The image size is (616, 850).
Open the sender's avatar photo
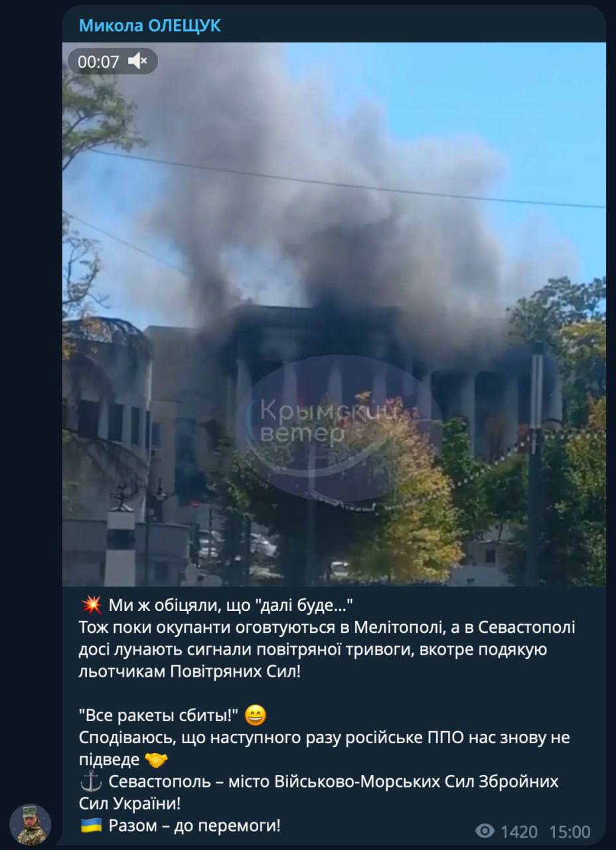coord(30,825)
